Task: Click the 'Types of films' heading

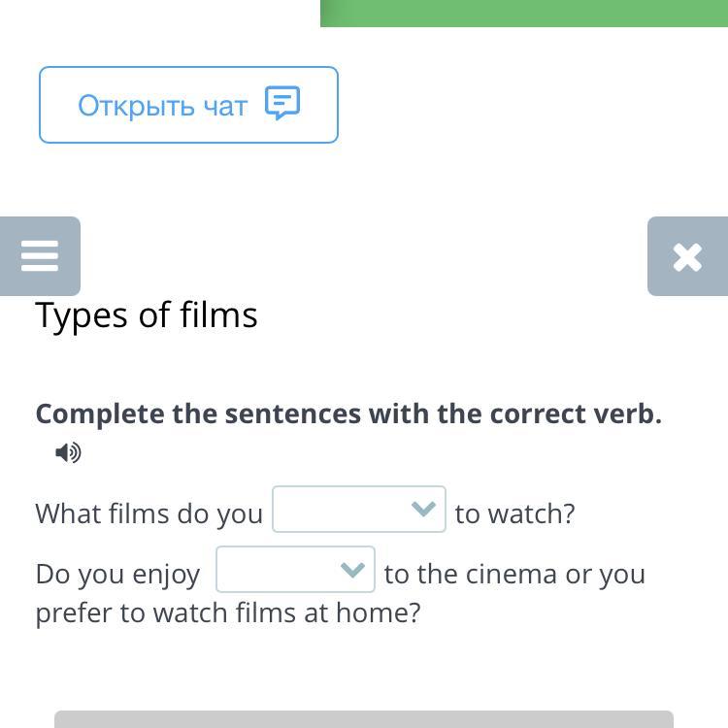Action: coord(147,314)
